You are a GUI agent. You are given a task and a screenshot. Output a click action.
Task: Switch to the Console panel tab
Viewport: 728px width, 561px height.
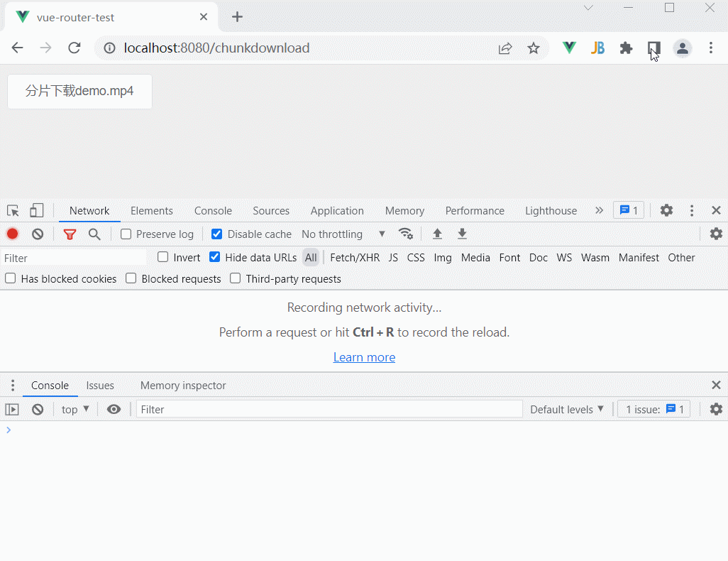tap(213, 210)
